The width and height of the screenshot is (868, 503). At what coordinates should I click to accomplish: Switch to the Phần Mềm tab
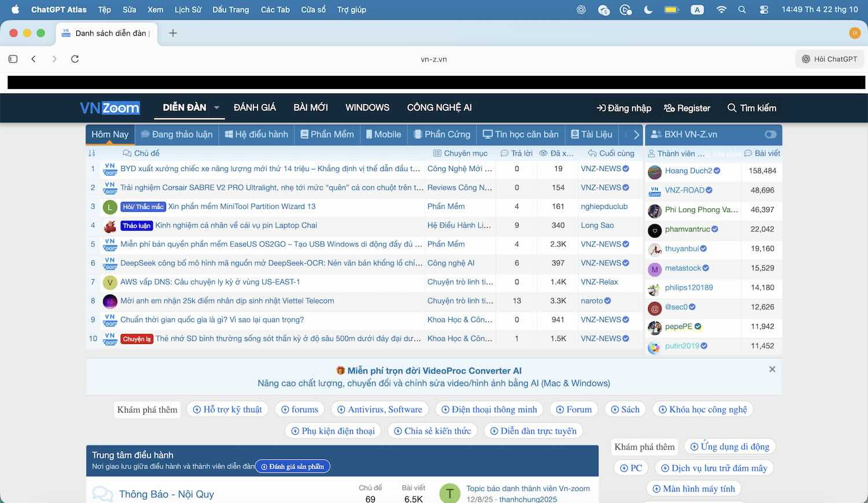pyautogui.click(x=327, y=134)
